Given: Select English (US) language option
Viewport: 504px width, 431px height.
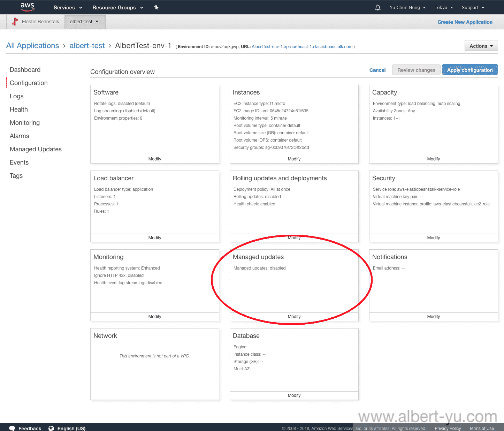Looking at the screenshot, I should pyautogui.click(x=71, y=429).
